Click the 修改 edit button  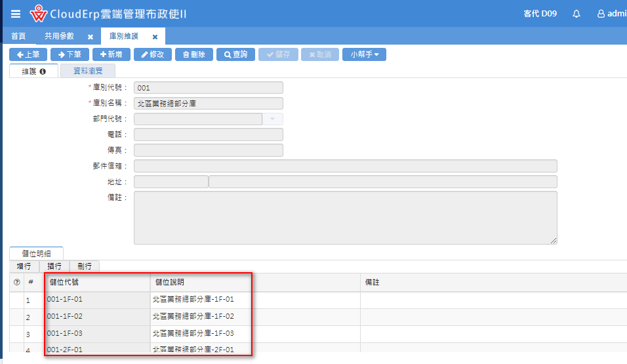pyautogui.click(x=153, y=54)
